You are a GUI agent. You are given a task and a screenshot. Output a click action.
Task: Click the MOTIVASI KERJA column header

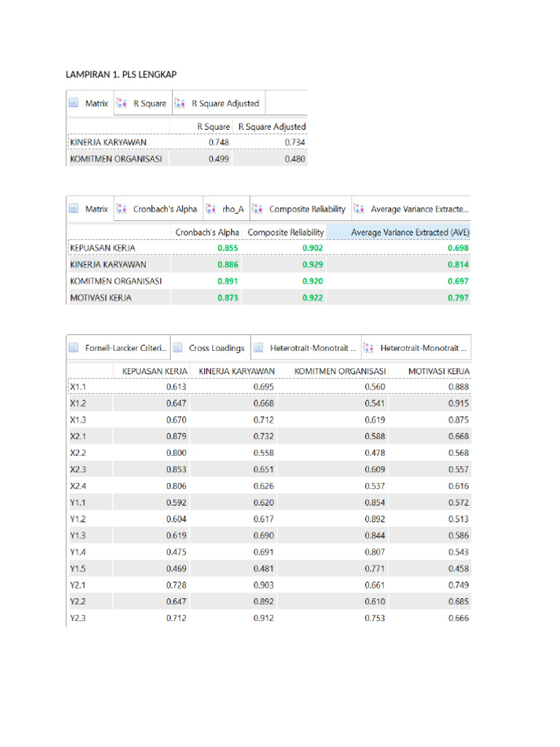tap(438, 371)
